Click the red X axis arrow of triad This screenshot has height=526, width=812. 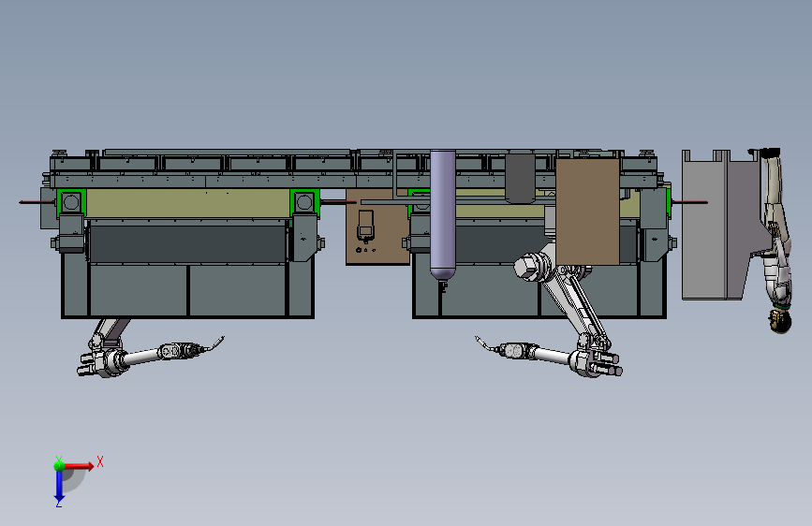coord(79,466)
